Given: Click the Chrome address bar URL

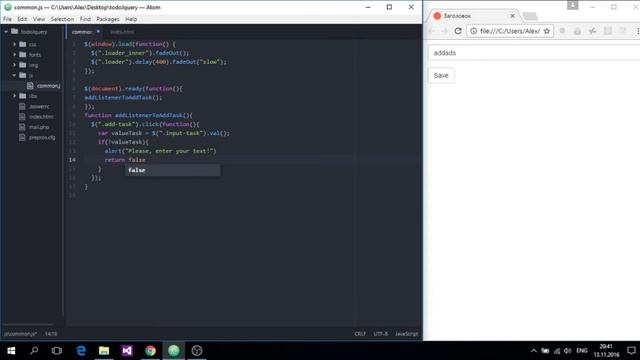Looking at the screenshot, I should pyautogui.click(x=510, y=31).
